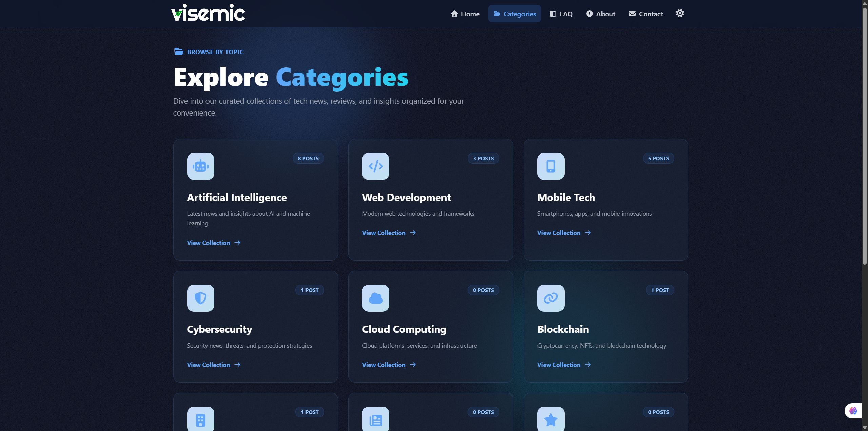Open the FAQ page from navbar

561,14
